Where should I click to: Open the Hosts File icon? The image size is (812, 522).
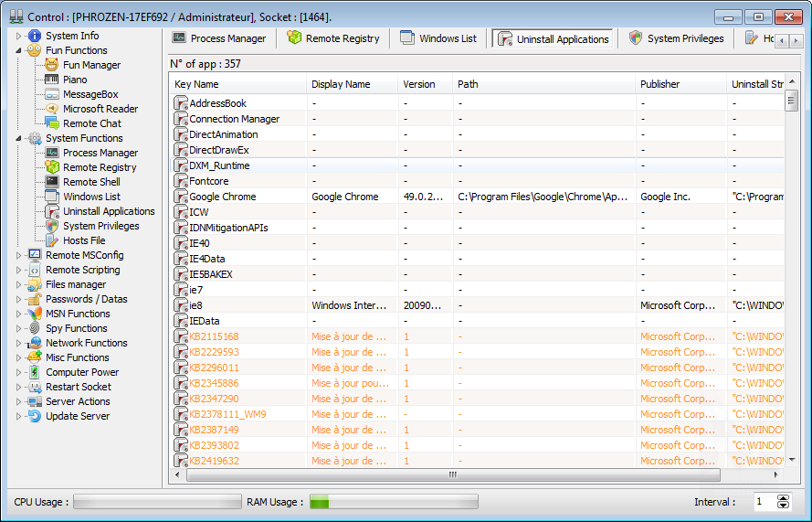tap(52, 240)
